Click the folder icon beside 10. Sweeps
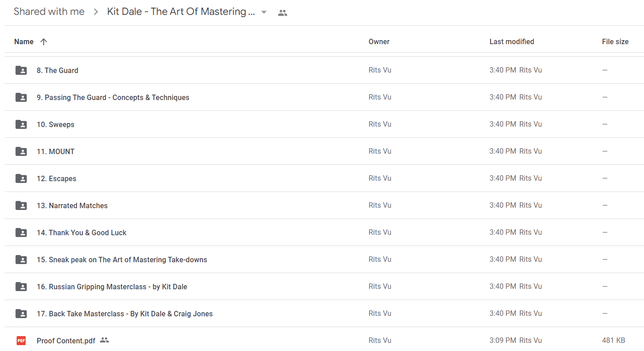 21,124
